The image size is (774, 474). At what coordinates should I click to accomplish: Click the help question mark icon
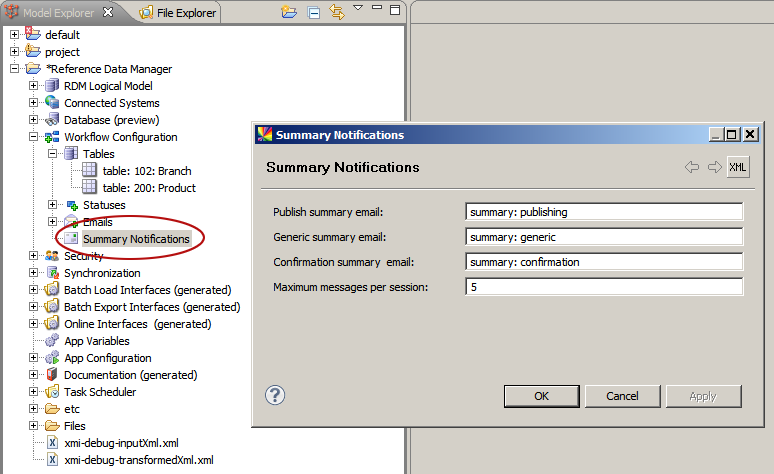[x=275, y=395]
